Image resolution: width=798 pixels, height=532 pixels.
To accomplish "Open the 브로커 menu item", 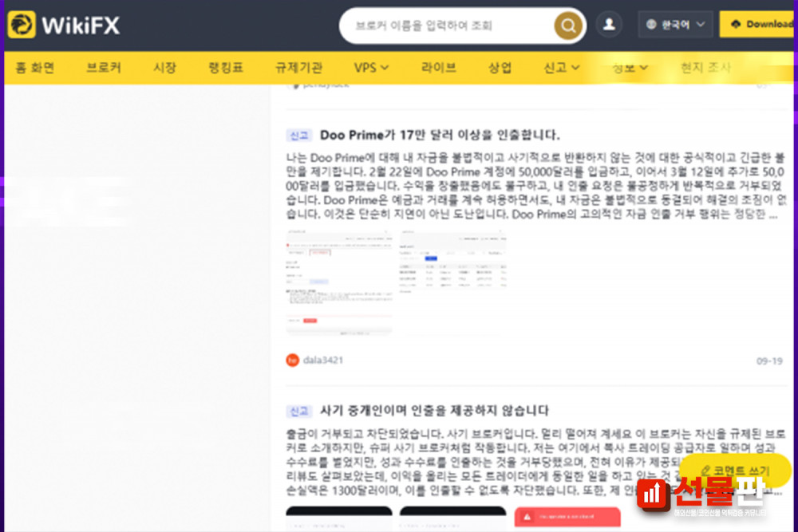I will [104, 68].
